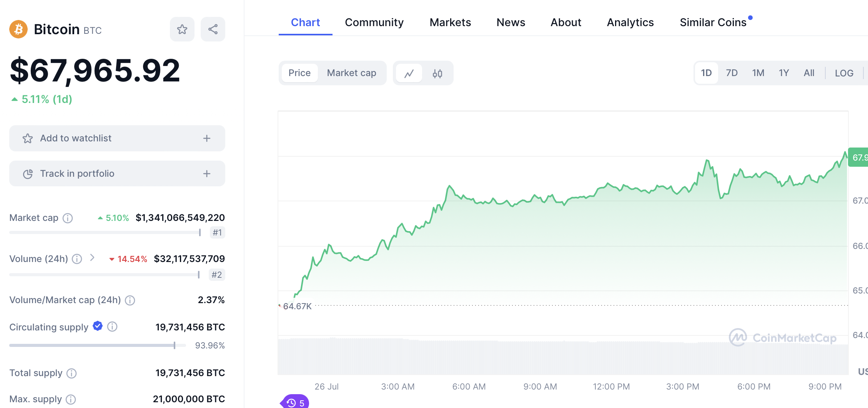Switch to candlestick chart view

coord(437,73)
